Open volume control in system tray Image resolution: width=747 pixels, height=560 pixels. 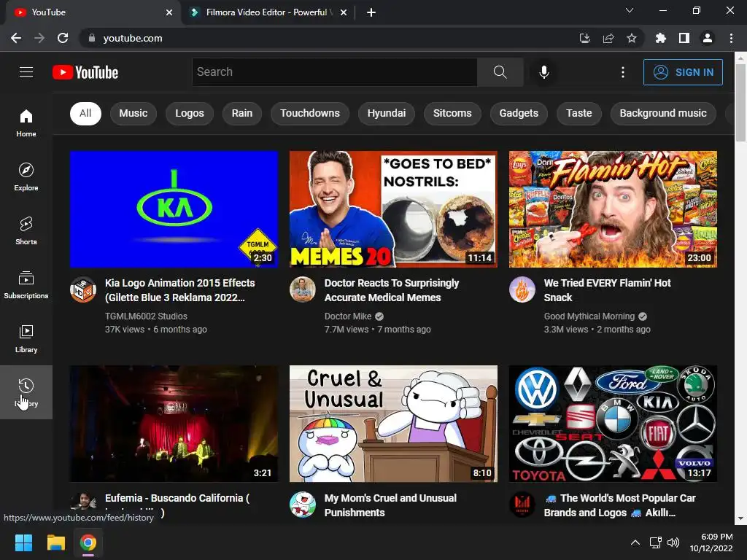673,542
